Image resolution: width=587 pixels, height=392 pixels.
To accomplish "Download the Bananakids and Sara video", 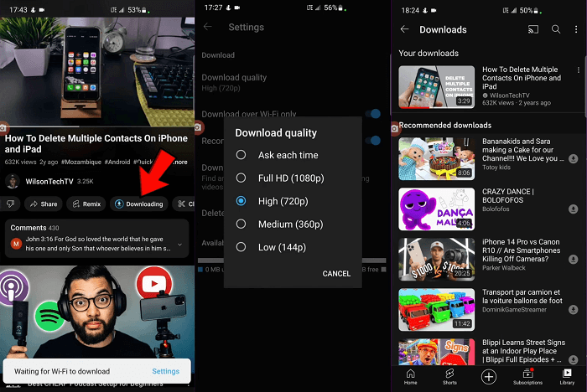I will 573,158.
